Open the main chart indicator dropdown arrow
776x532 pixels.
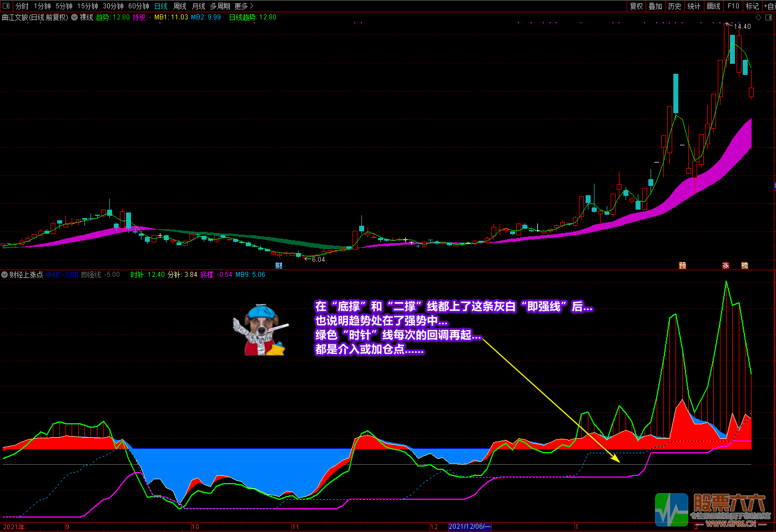[x=74, y=17]
